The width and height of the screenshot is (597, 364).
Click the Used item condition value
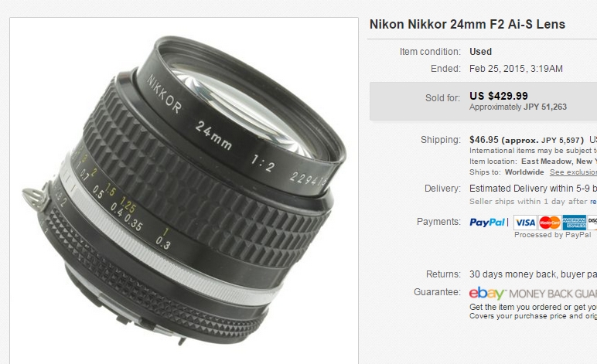click(x=480, y=51)
